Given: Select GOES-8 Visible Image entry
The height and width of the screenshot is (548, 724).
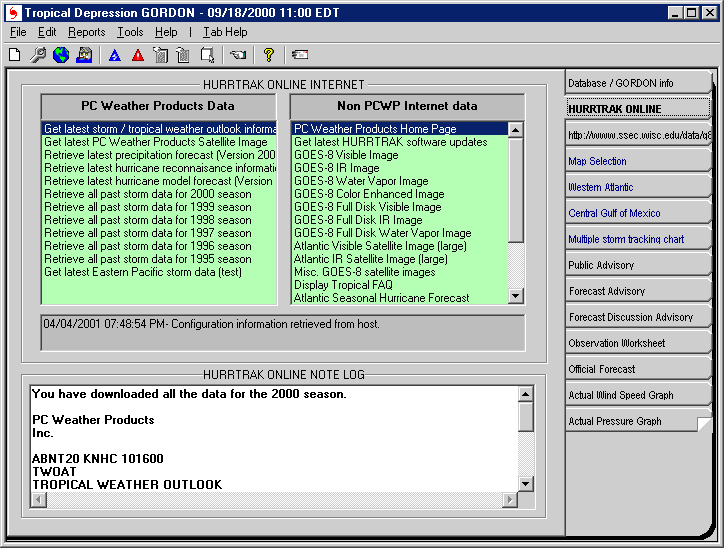Looking at the screenshot, I should 400,155.
